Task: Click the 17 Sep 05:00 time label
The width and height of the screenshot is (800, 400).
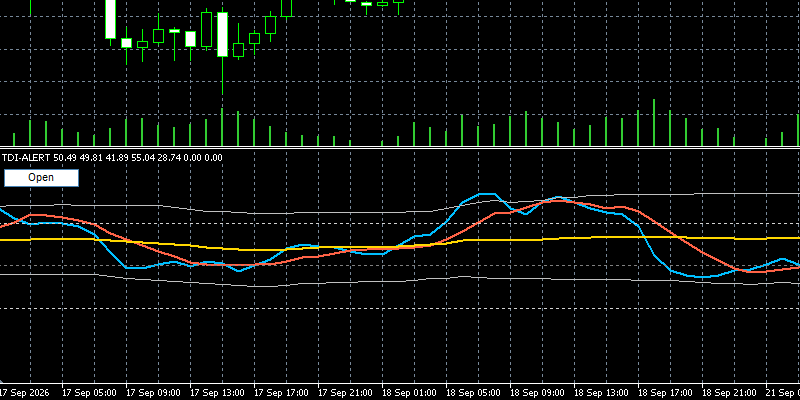Action: tap(89, 393)
